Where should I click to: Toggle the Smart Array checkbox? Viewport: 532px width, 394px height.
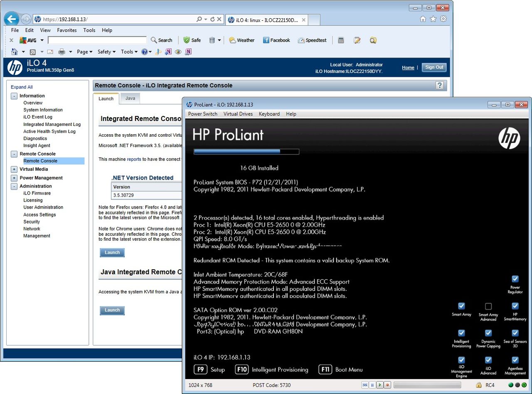click(x=461, y=306)
